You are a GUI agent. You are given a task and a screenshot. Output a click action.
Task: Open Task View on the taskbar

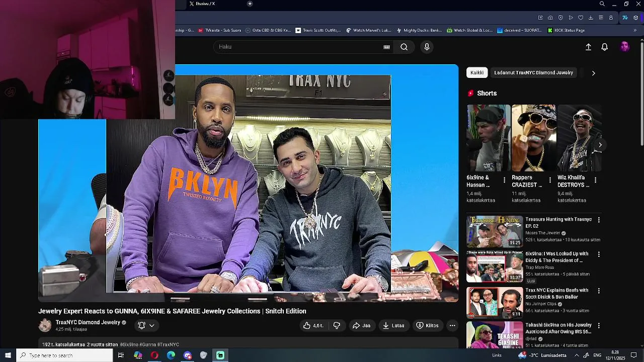coord(121,355)
